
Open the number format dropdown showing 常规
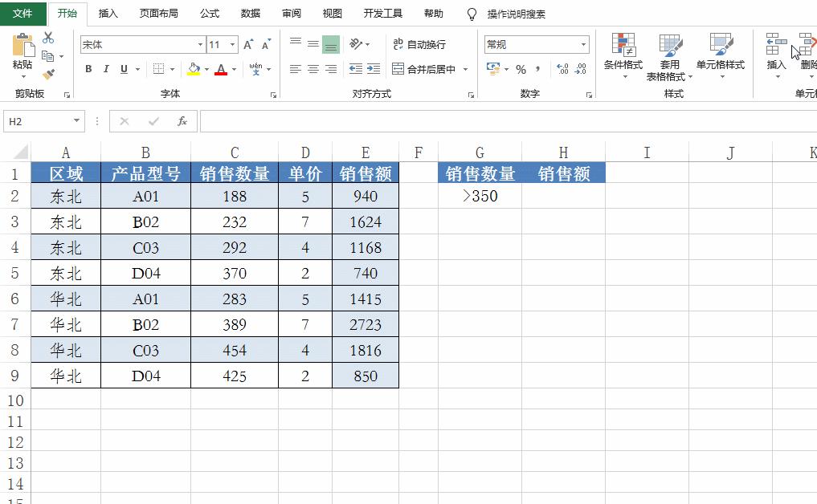pyautogui.click(x=584, y=44)
